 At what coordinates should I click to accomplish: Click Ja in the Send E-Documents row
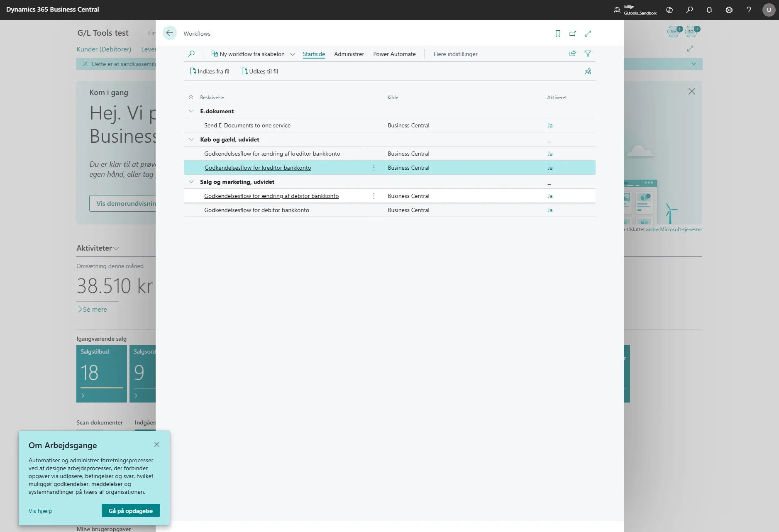550,125
